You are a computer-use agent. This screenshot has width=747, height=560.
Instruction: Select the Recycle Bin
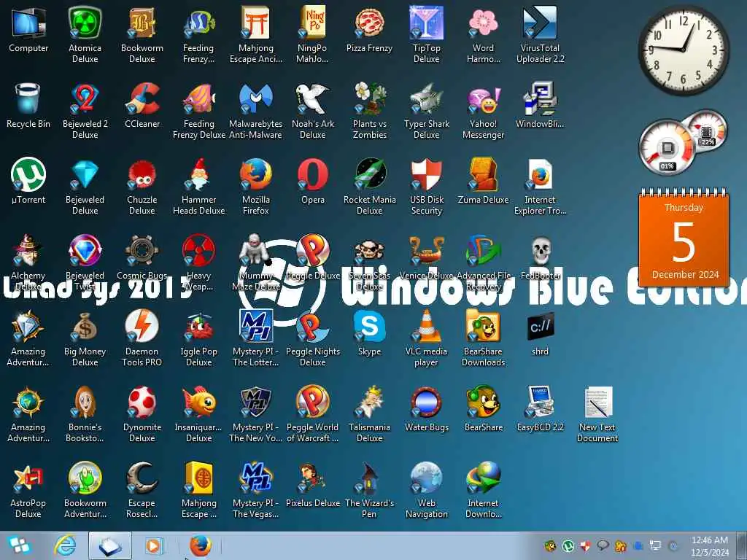click(28, 98)
